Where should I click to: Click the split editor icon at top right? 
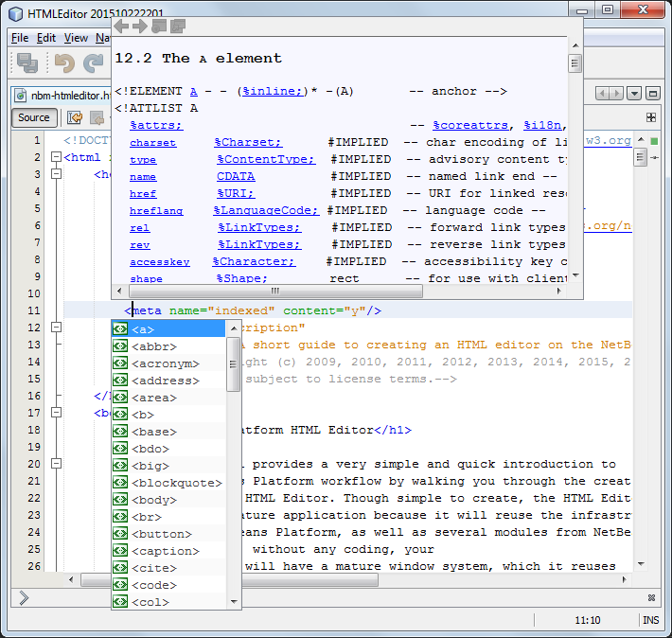coord(651,117)
